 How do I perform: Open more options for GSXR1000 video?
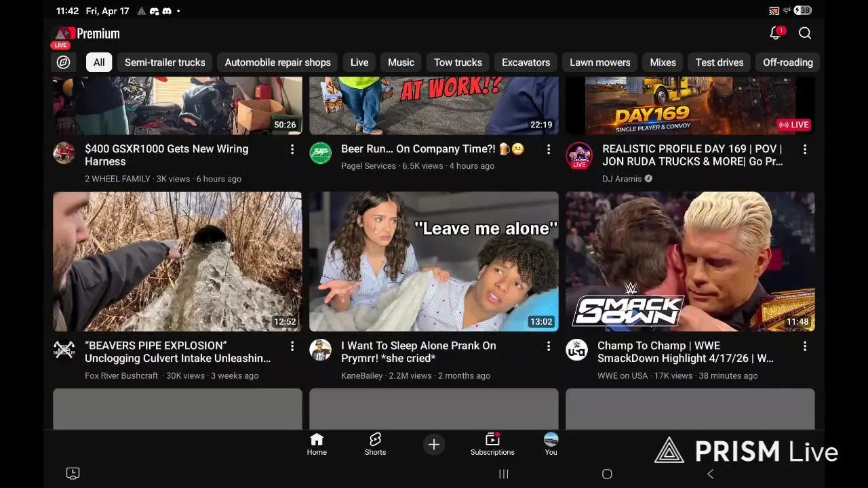click(x=292, y=149)
